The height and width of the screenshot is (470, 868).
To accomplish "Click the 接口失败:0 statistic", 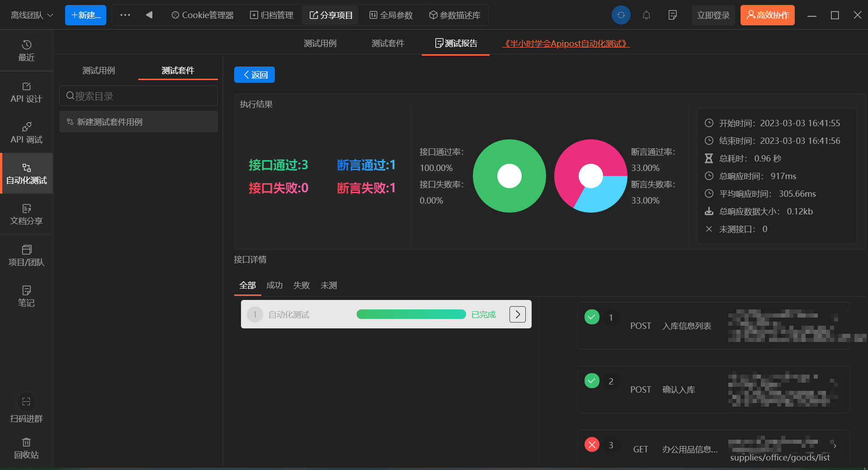I will coord(278,188).
